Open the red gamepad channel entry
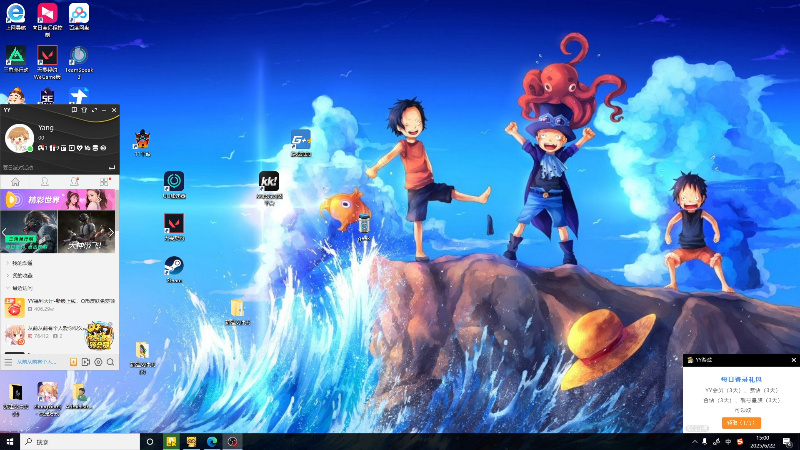800x450 pixels. [x=60, y=307]
